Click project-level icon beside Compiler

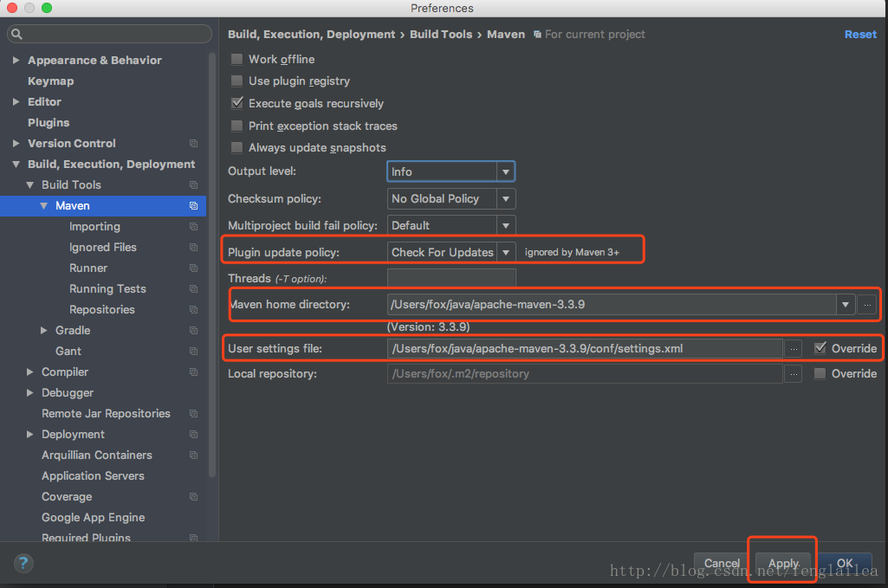tap(194, 372)
